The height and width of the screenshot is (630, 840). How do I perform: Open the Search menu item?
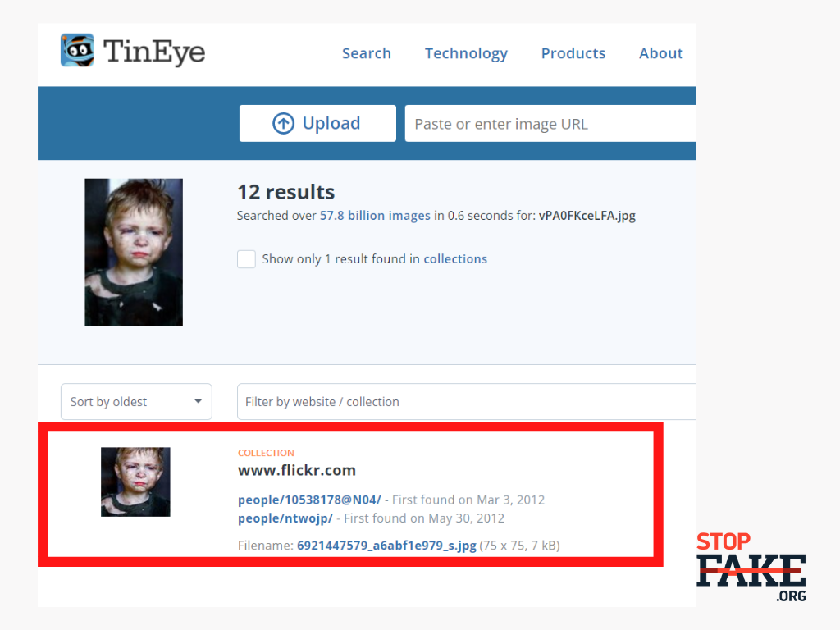pyautogui.click(x=367, y=53)
